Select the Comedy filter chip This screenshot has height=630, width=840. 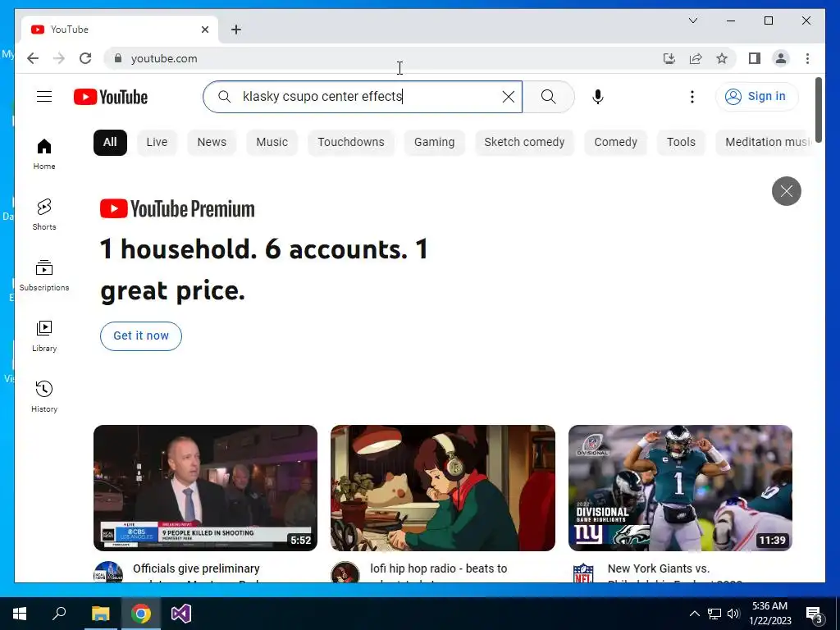coord(615,143)
